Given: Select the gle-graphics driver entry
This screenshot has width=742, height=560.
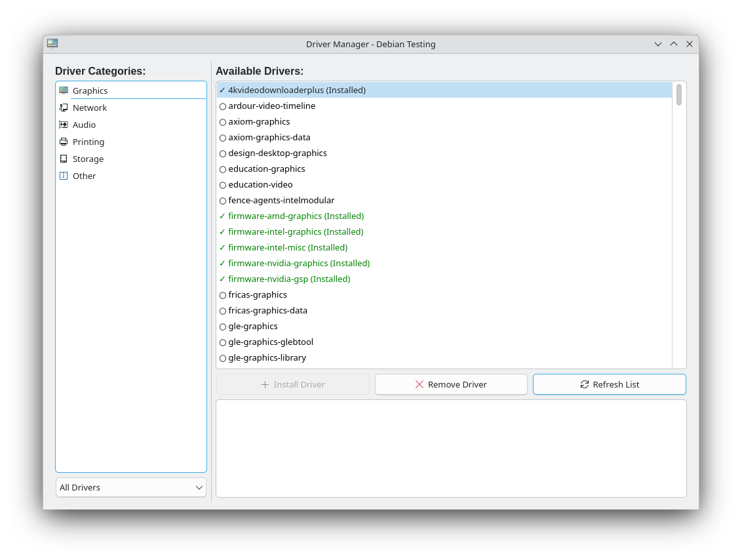Looking at the screenshot, I should click(444, 326).
